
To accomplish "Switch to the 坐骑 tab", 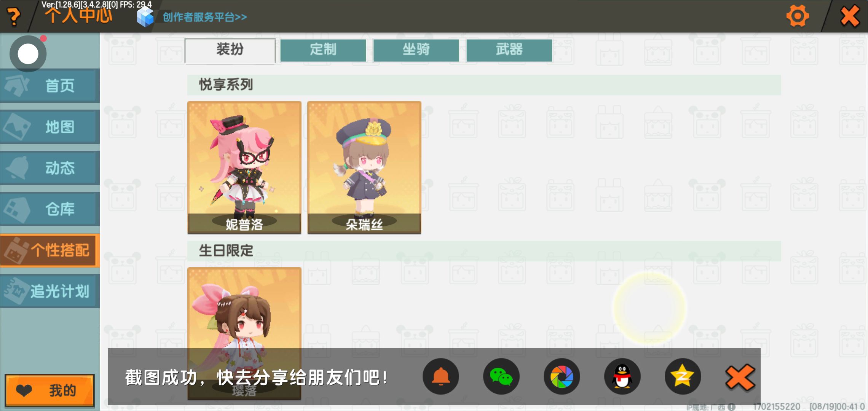I will click(x=416, y=50).
